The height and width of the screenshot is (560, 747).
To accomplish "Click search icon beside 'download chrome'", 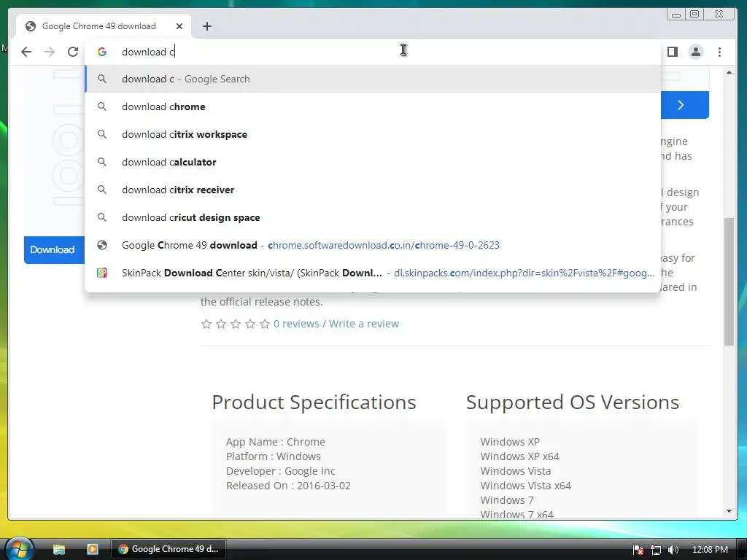I will (102, 106).
